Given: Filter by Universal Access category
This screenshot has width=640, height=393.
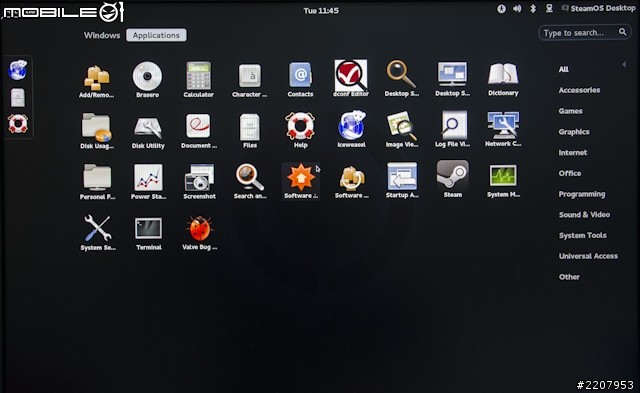Looking at the screenshot, I should (x=588, y=256).
